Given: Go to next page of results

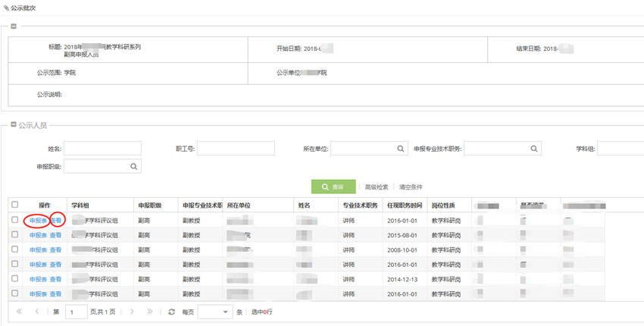Looking at the screenshot, I should point(132,312).
